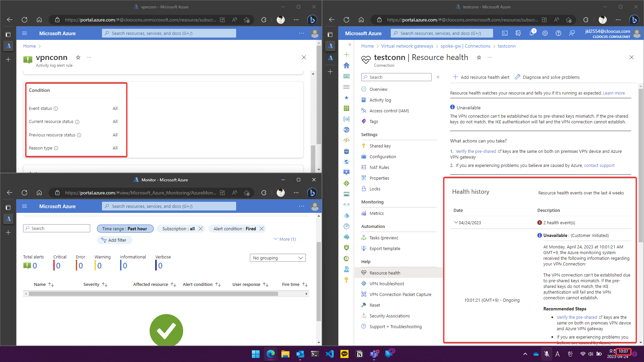Image resolution: width=644 pixels, height=362 pixels.
Task: Open directories and subscriptions filter icon
Action: click(518, 33)
